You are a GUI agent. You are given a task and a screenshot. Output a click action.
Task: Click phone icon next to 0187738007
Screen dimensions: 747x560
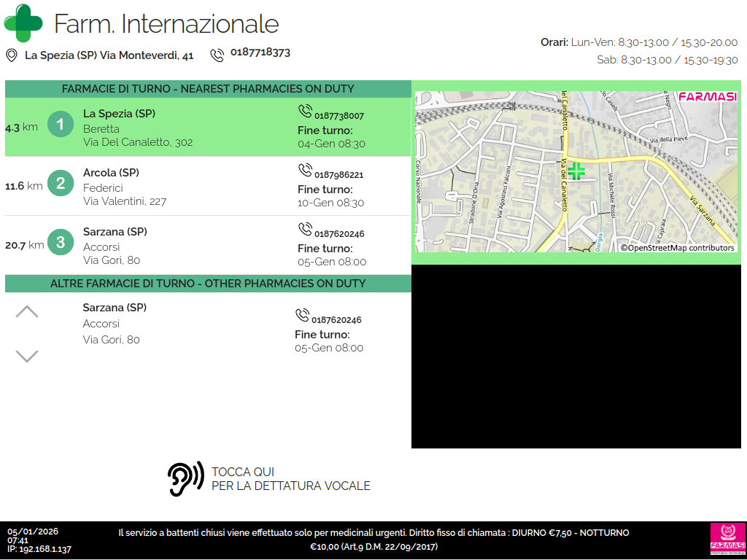(305, 112)
